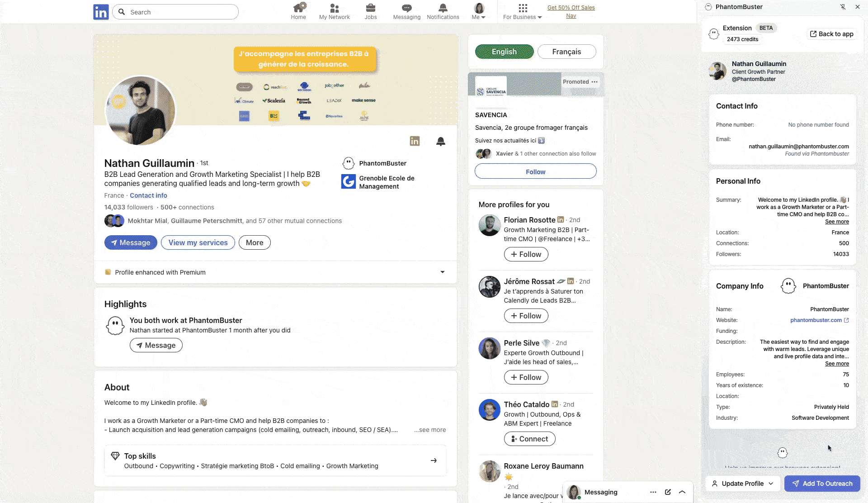This screenshot has width=868, height=503.
Task: Click the PhantomBuster ghost icon in Highlights
Action: tap(115, 326)
